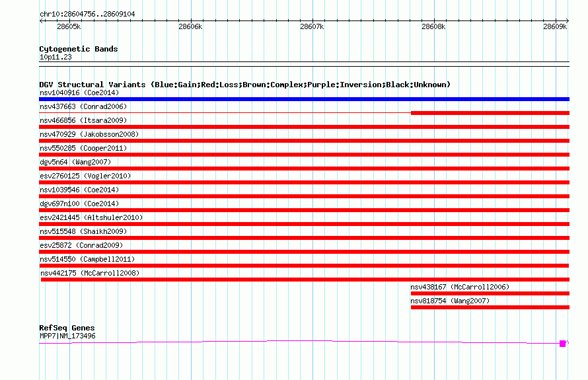The width and height of the screenshot is (588, 380).
Task: Open nsv466856 (Itsara2009) variant label
Action: pyautogui.click(x=83, y=120)
